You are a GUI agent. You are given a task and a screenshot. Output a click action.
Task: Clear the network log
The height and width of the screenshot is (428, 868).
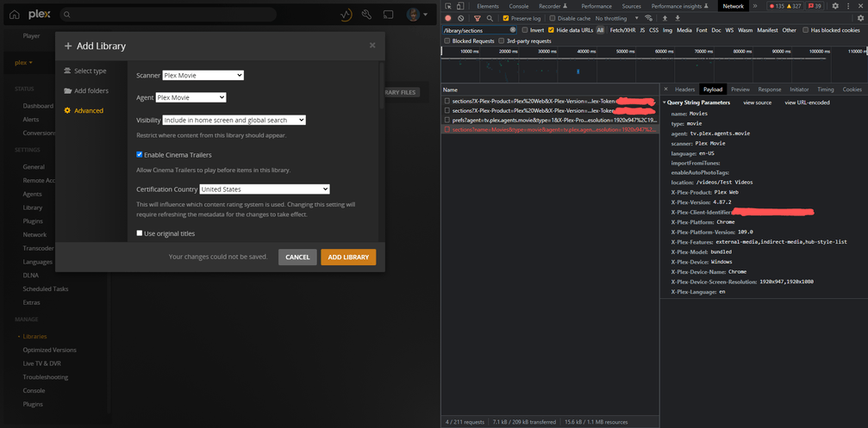[460, 18]
